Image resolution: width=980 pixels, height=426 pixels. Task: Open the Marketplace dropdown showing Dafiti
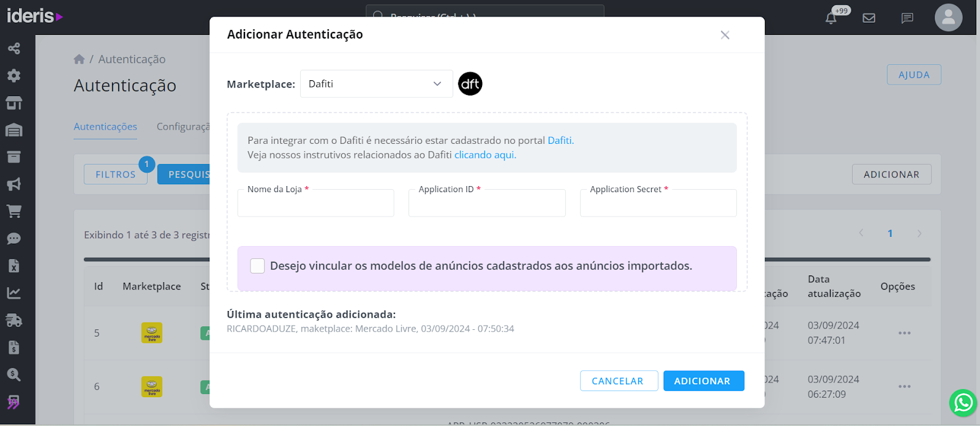click(376, 84)
